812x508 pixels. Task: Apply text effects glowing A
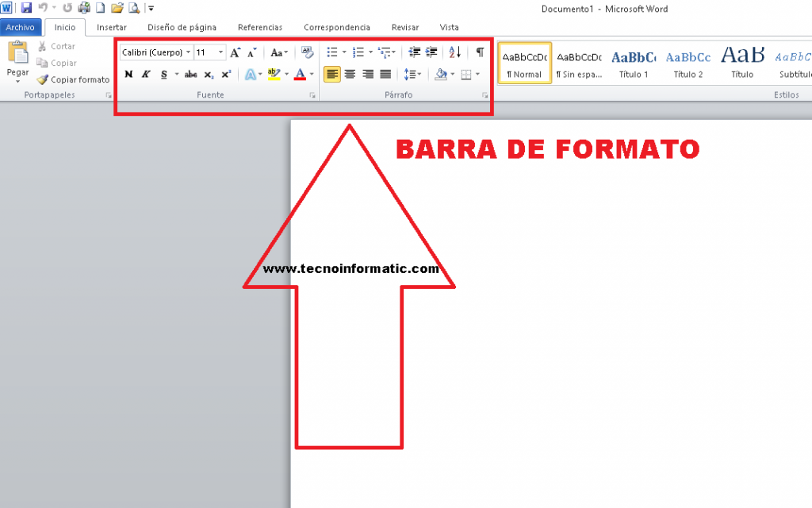pyautogui.click(x=250, y=74)
